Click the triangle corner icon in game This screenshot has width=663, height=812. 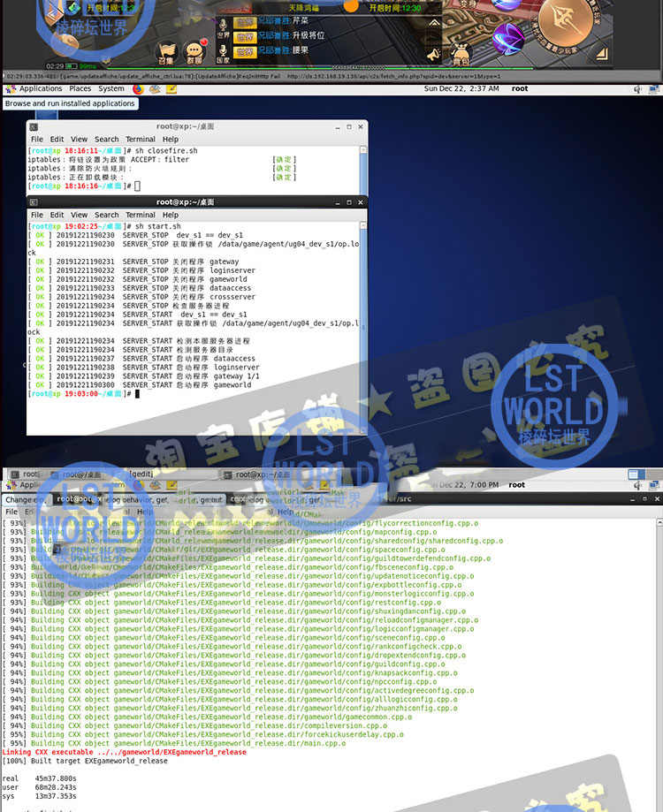point(601,53)
